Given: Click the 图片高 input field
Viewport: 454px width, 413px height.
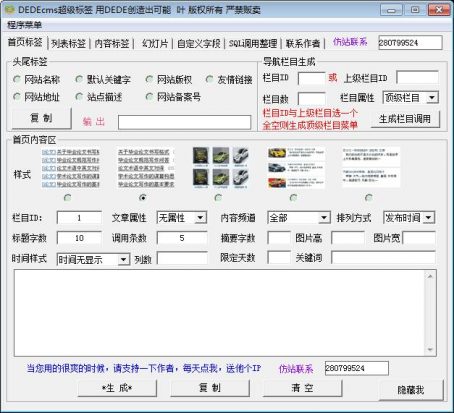Looking at the screenshot, I should 348,238.
